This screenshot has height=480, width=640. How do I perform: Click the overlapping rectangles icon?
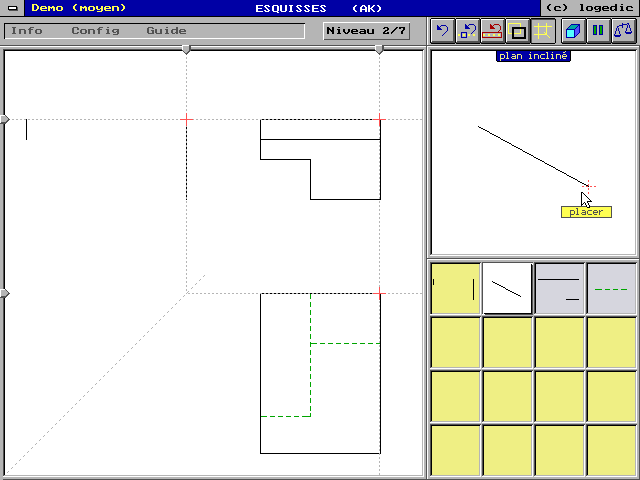(518, 31)
